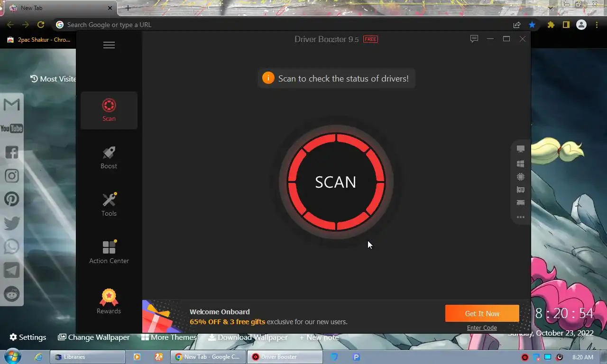Screen dimensions: 607x364
Task: Open the Boost rocket section
Action: coord(109,158)
